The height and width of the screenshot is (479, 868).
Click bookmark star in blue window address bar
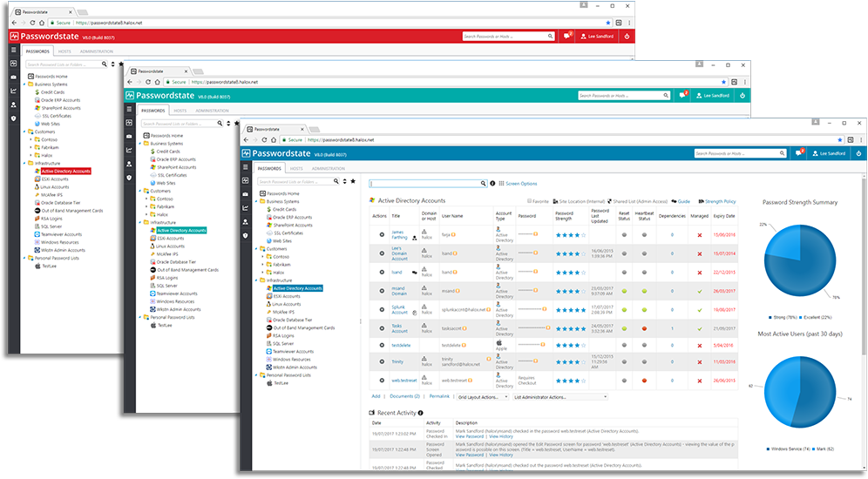click(840, 140)
